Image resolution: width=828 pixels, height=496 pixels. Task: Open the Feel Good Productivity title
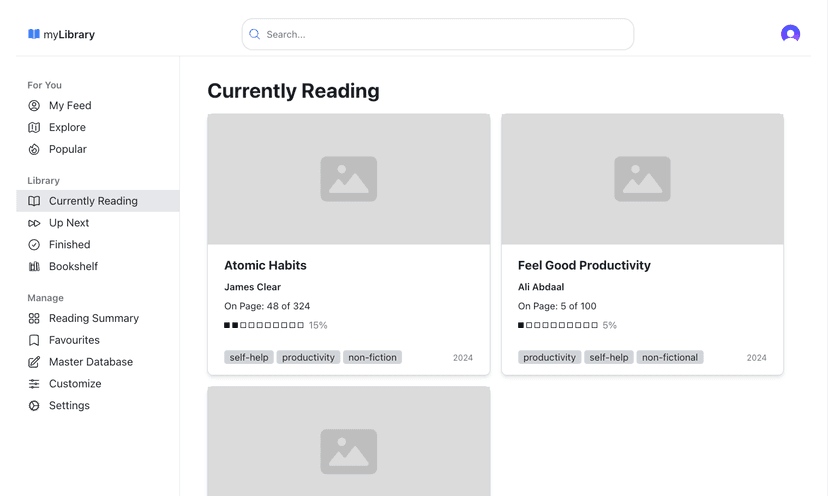584,266
